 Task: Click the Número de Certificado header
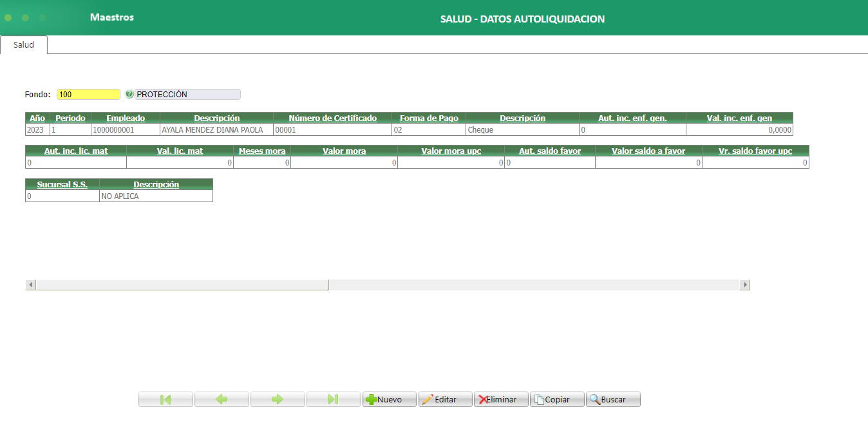[x=332, y=118]
